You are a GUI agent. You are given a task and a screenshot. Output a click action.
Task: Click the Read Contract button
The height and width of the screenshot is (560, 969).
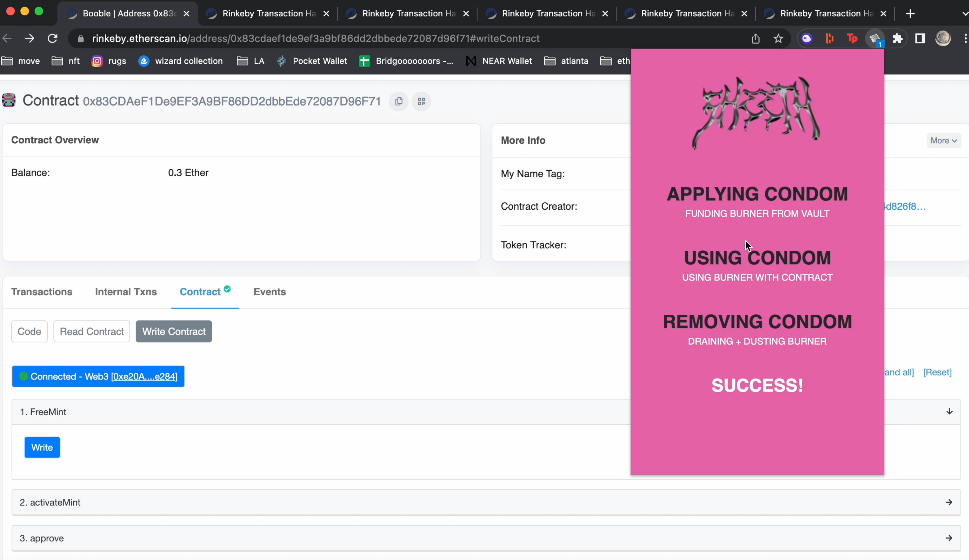[92, 332]
